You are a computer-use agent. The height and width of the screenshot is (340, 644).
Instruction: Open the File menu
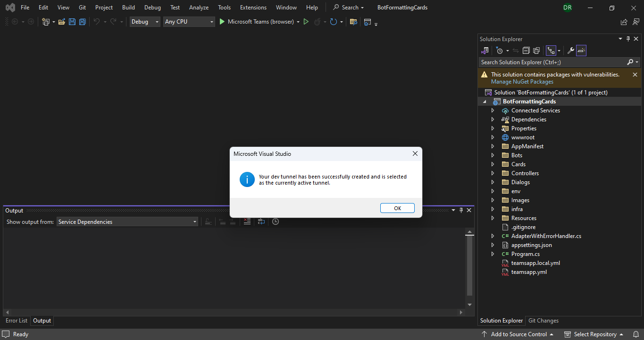coord(25,8)
